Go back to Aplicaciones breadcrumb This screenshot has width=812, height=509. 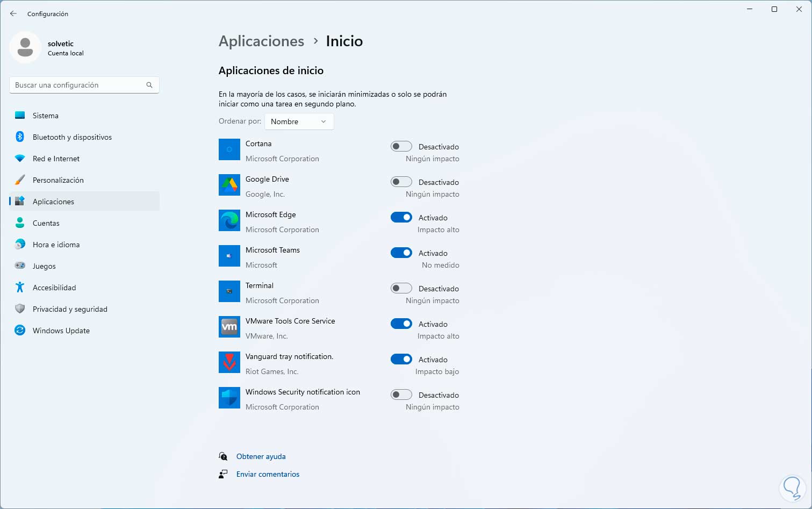tap(261, 41)
